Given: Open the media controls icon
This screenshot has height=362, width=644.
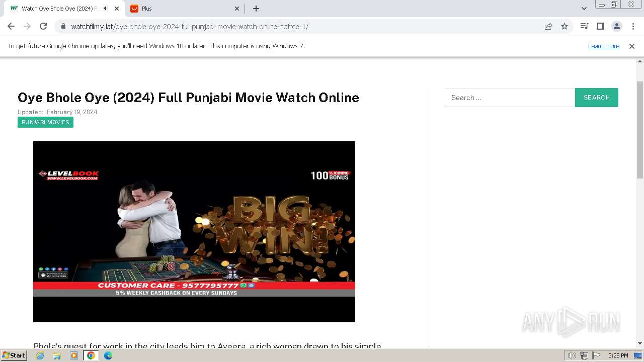Looking at the screenshot, I should click(x=584, y=26).
